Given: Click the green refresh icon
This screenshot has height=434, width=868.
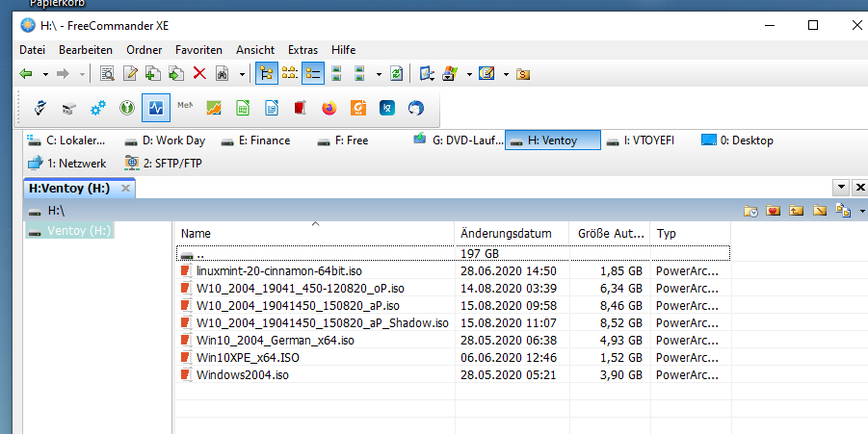Looking at the screenshot, I should (x=396, y=73).
